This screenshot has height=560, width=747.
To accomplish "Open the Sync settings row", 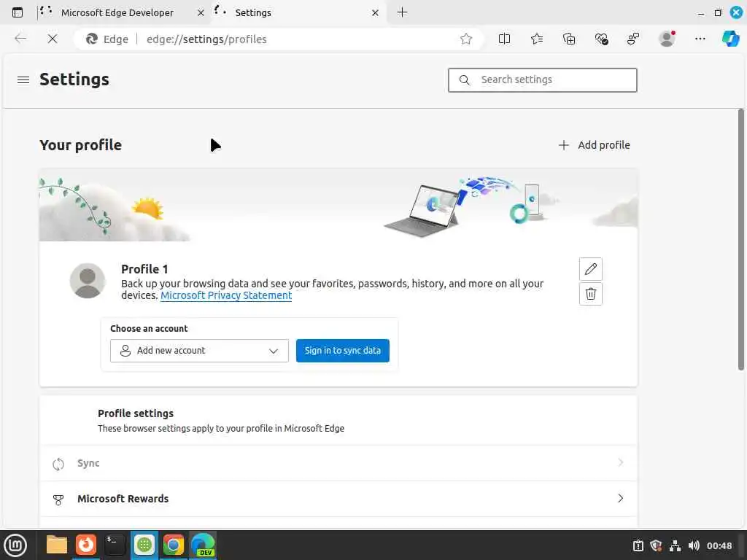I will pyautogui.click(x=338, y=463).
